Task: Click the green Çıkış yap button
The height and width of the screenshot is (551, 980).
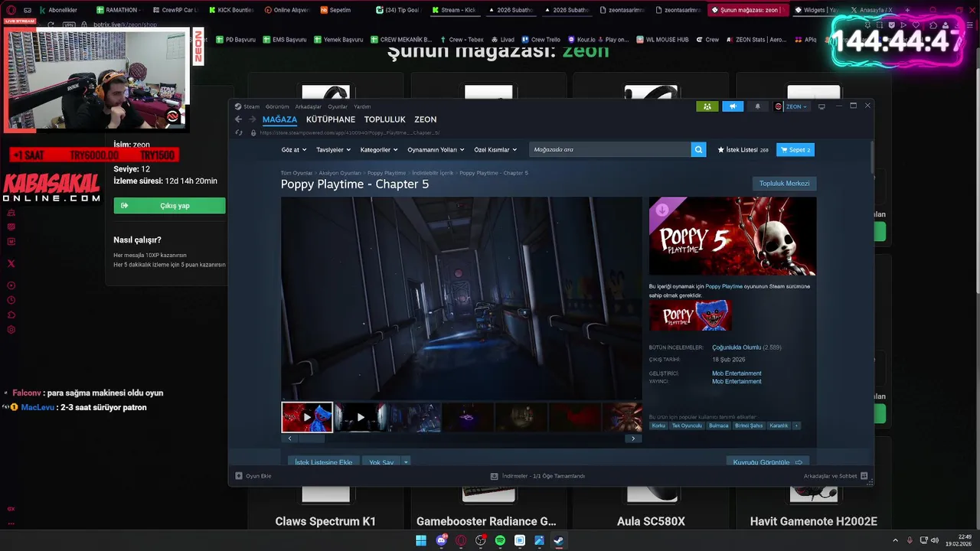Action: coord(169,206)
